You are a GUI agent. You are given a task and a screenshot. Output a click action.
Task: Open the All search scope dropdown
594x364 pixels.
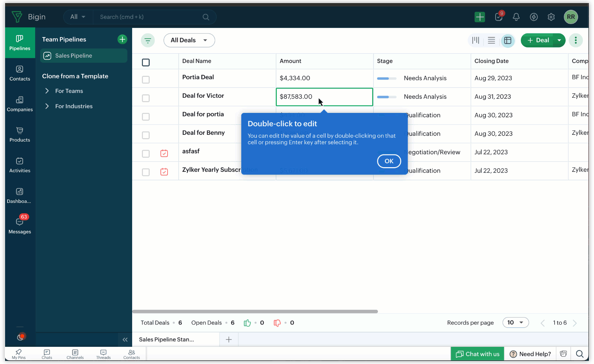click(78, 17)
